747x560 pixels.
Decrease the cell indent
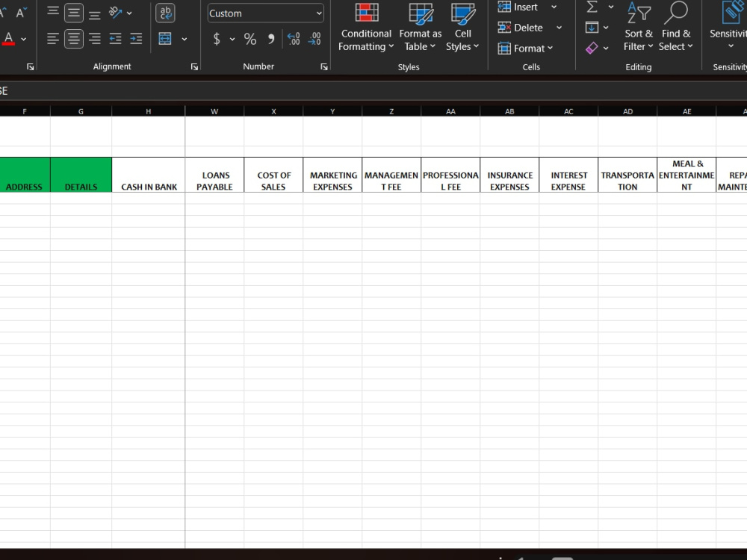115,39
